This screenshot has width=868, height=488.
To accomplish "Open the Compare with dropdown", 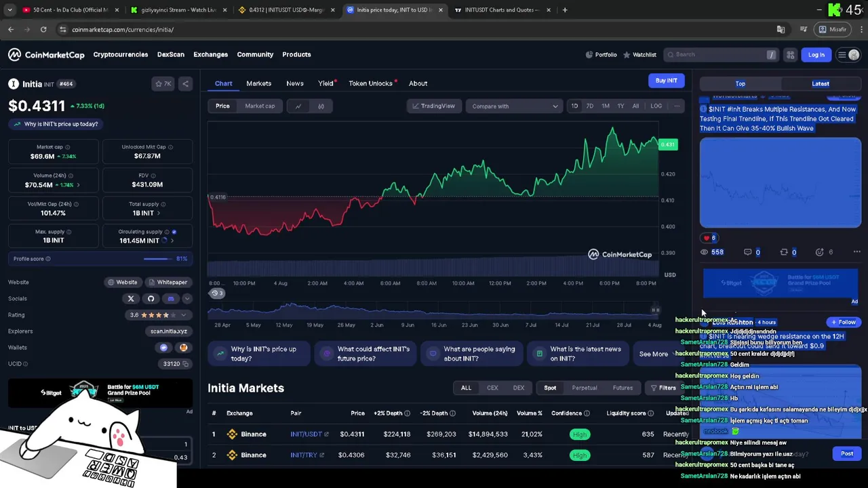I will (x=514, y=106).
